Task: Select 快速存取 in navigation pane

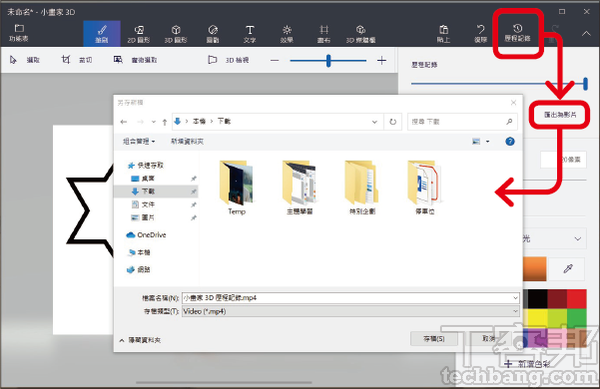Action: [x=146, y=165]
